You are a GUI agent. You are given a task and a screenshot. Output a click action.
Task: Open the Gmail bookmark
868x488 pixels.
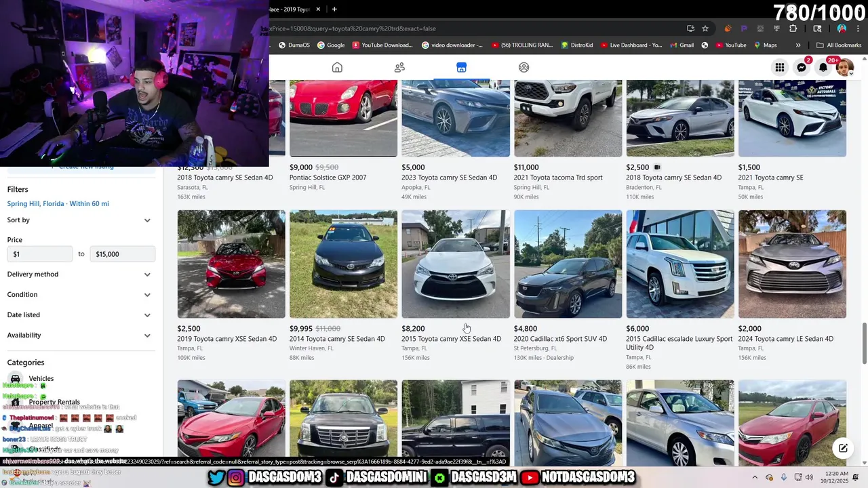coord(682,45)
